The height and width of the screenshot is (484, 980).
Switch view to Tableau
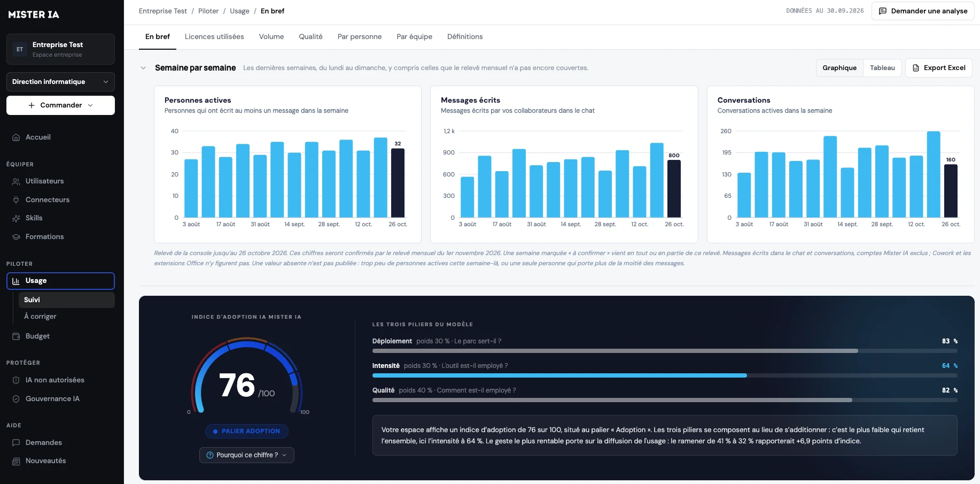[882, 68]
